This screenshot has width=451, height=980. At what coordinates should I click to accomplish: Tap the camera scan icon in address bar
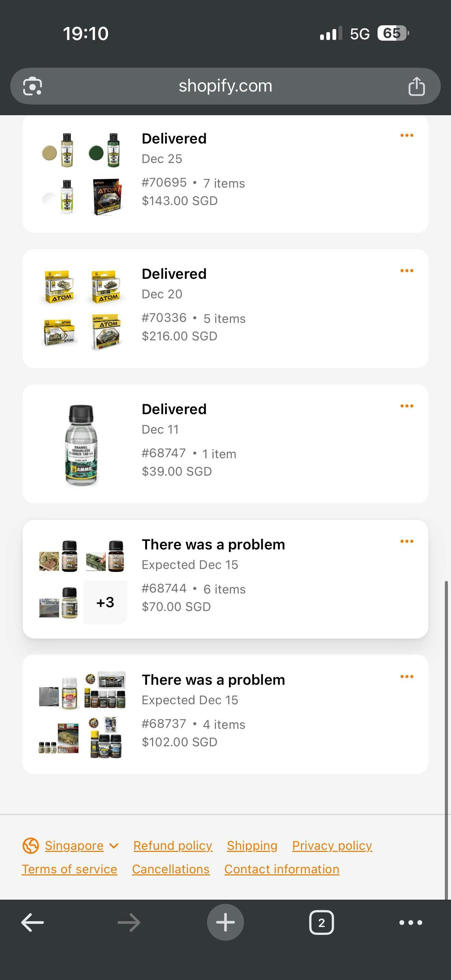32,86
